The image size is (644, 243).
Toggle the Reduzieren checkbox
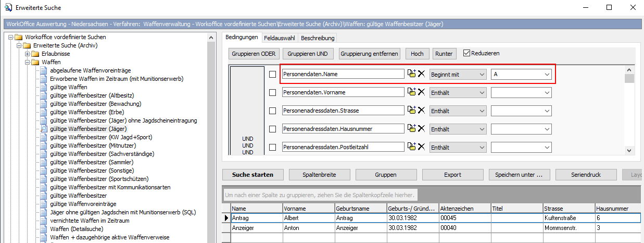[x=467, y=53]
